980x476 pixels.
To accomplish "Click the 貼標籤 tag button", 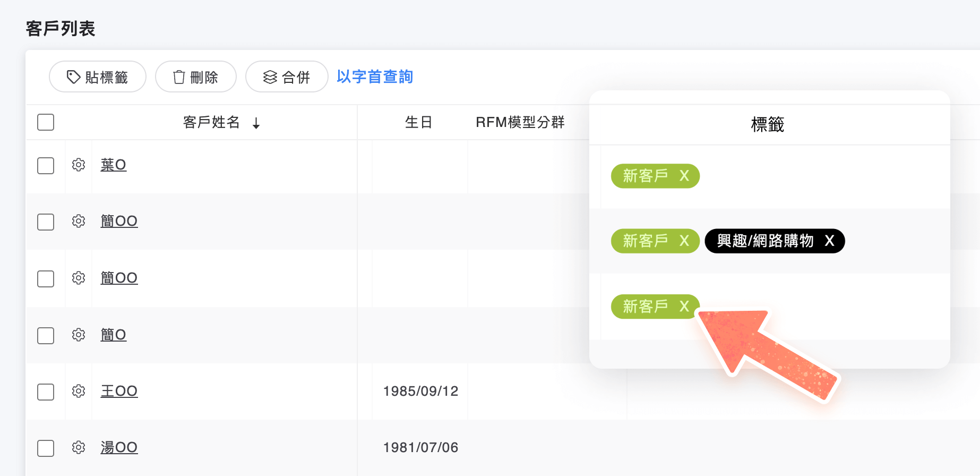I will tap(98, 77).
